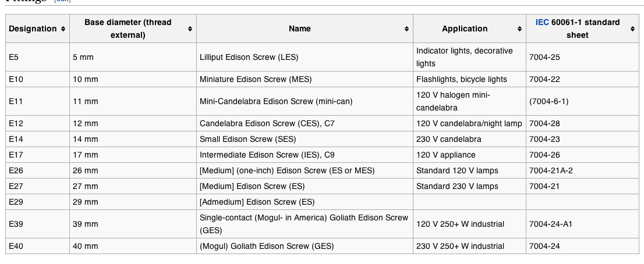
Task: Click Standard 120 V lamps cell
Action: (457, 170)
